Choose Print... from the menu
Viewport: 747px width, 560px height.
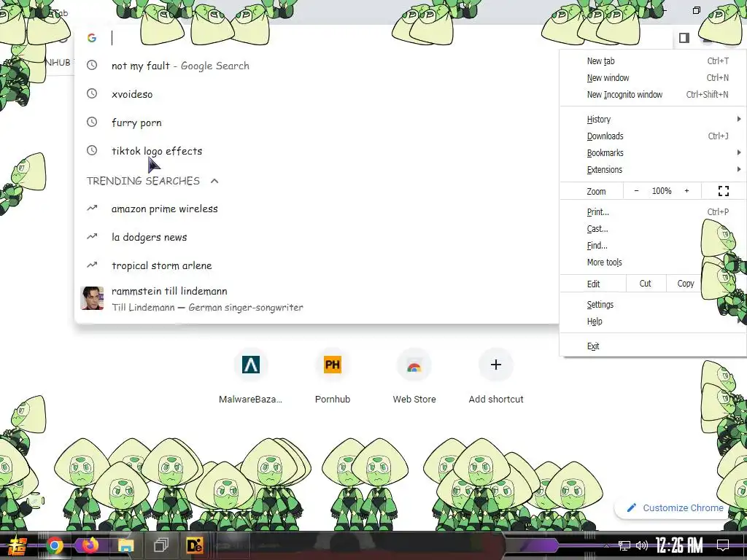pos(653,212)
